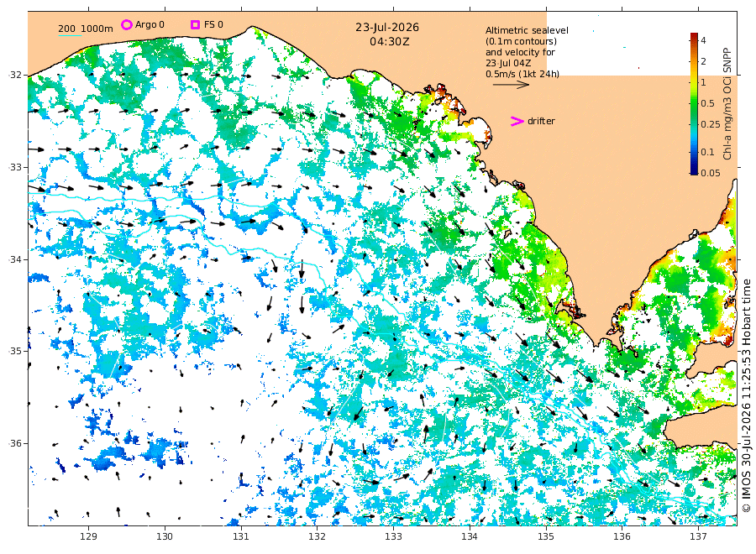756x554 pixels.
Task: Click the magenta drifter arrowhead symbol
Action: pyautogui.click(x=517, y=122)
